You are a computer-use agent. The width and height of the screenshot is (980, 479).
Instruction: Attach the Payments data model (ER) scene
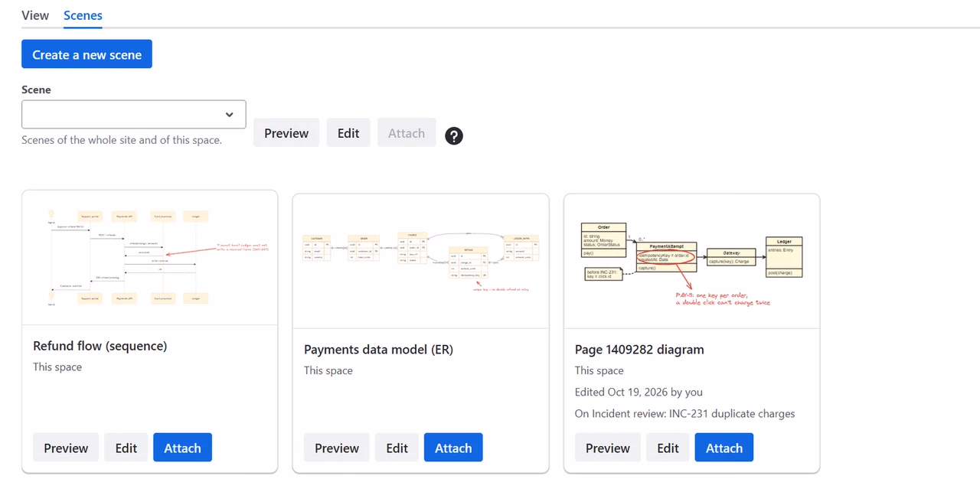pyautogui.click(x=453, y=448)
